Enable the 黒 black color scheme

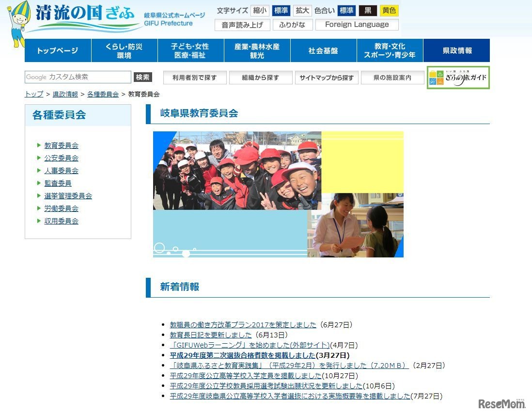pos(368,10)
